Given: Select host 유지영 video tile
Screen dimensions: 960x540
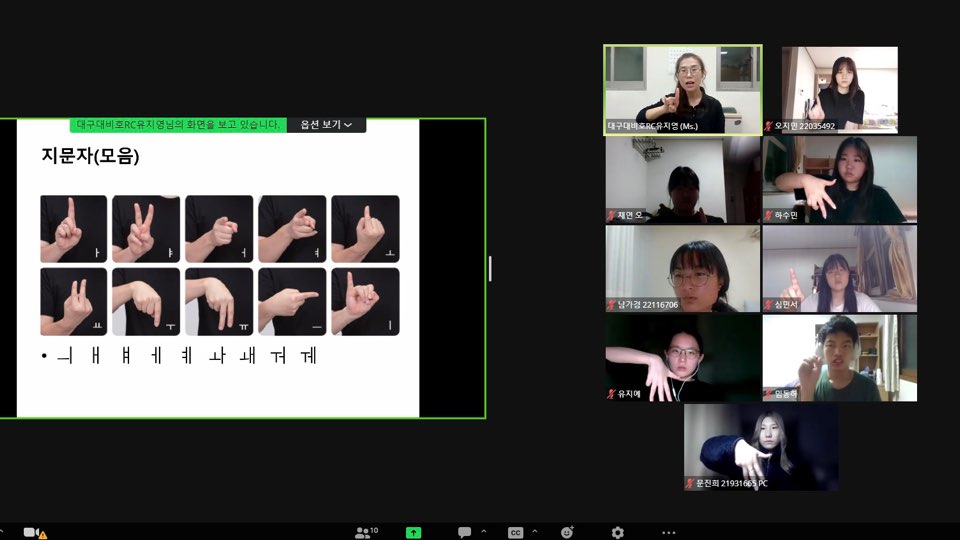Looking at the screenshot, I should point(682,89).
